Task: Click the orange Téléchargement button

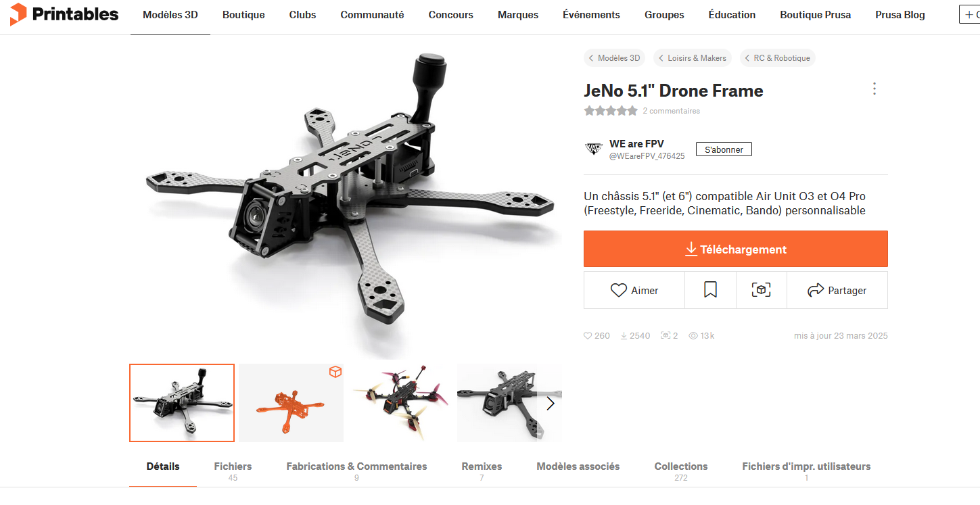Action: (736, 249)
